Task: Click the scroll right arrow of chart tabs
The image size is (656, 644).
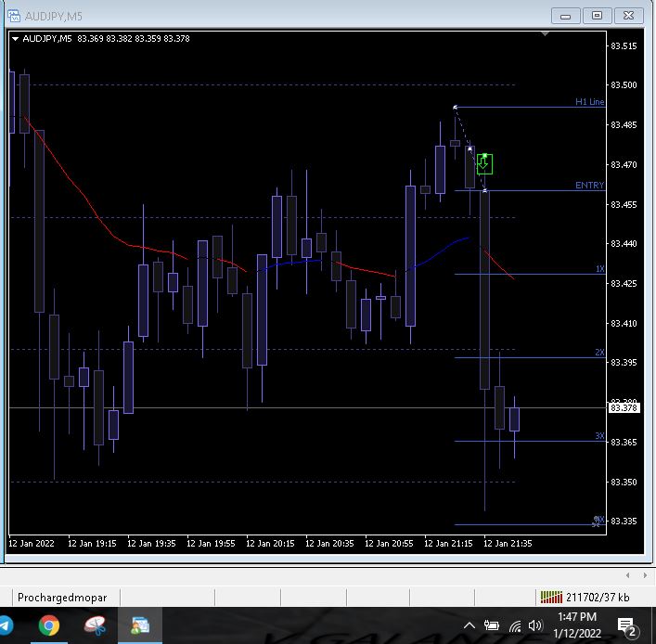Action: [643, 575]
